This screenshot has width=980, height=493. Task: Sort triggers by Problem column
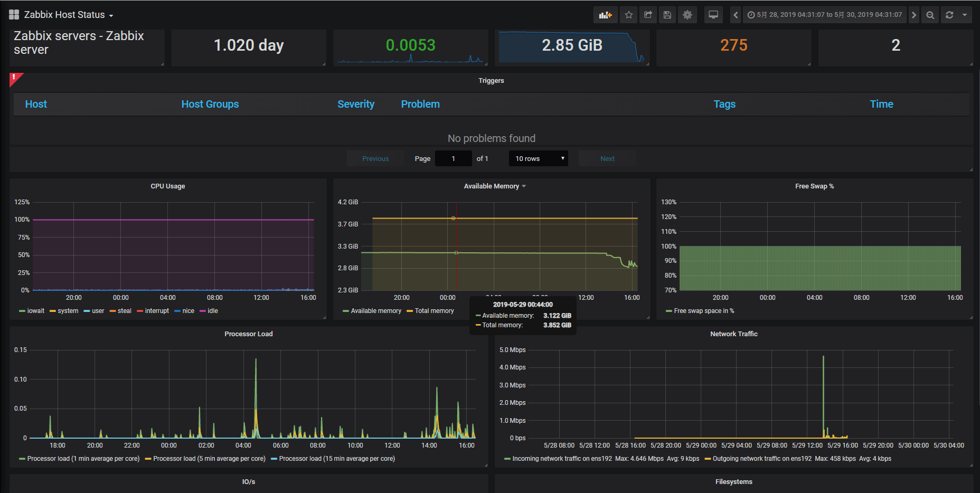pyautogui.click(x=420, y=104)
